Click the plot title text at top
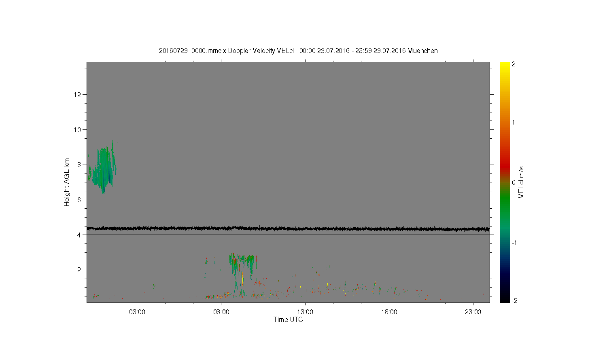The image size is (607, 364). click(298, 51)
